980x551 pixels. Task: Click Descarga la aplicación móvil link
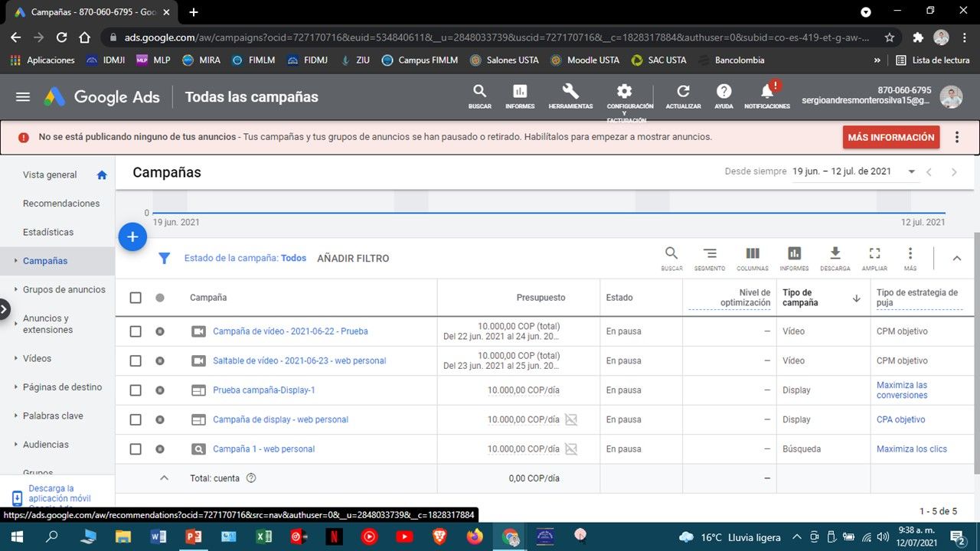tap(59, 496)
